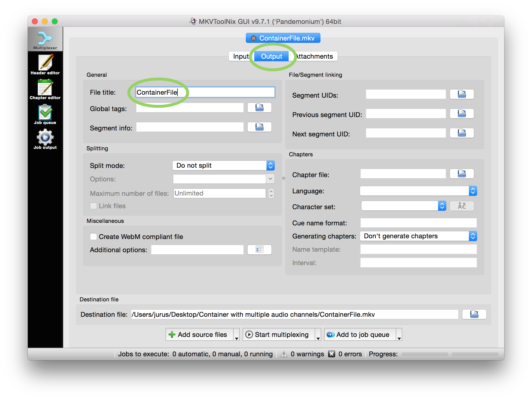Select the Output tab

(271, 56)
